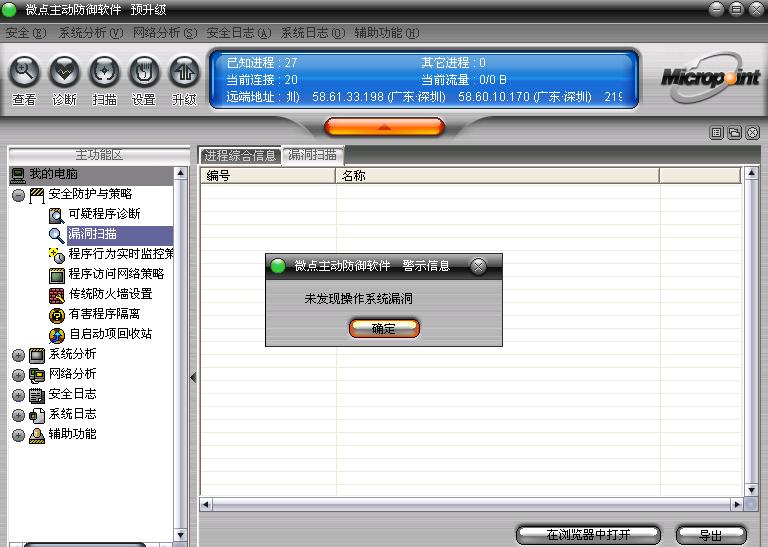Click the window-restore icon above the table

(x=734, y=132)
